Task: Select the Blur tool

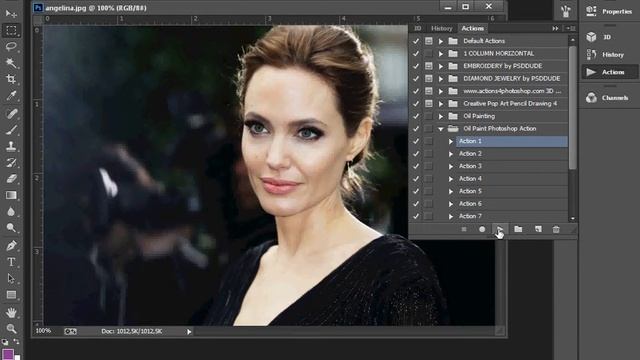Action: [x=11, y=211]
